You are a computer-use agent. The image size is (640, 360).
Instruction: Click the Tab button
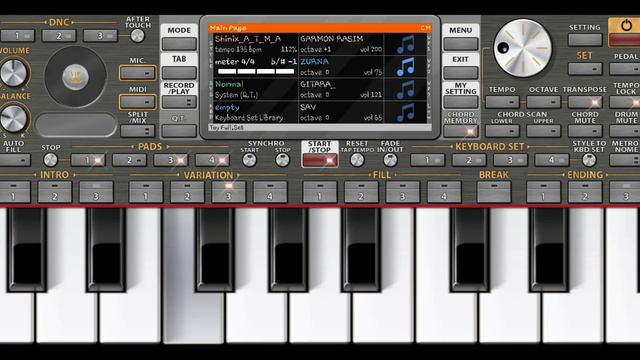[x=179, y=73]
